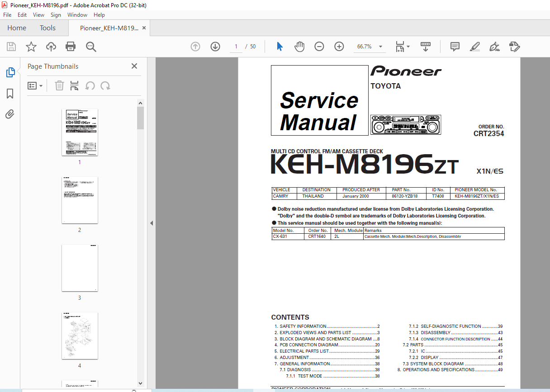Open the Help menu
This screenshot has height=392, width=550.
[99, 15]
